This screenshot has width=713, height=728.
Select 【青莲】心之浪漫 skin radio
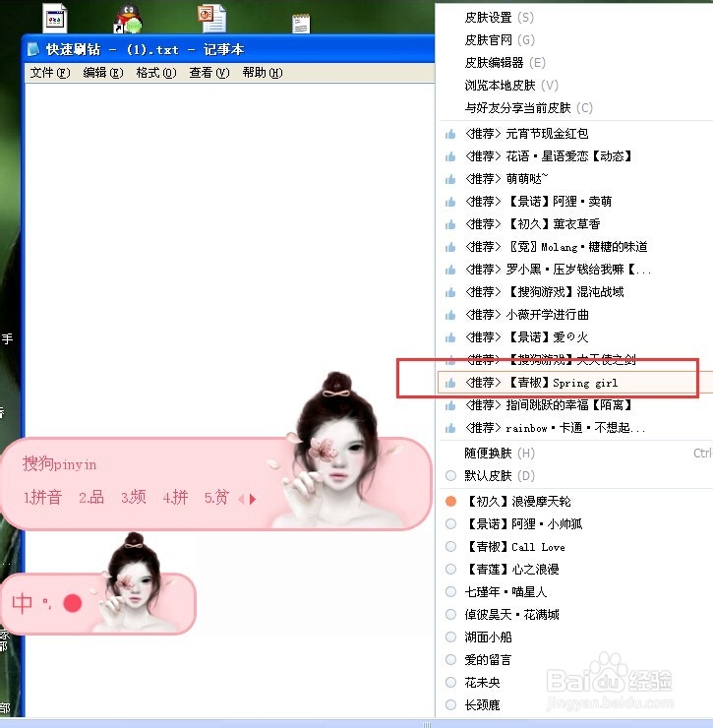[x=450, y=570]
